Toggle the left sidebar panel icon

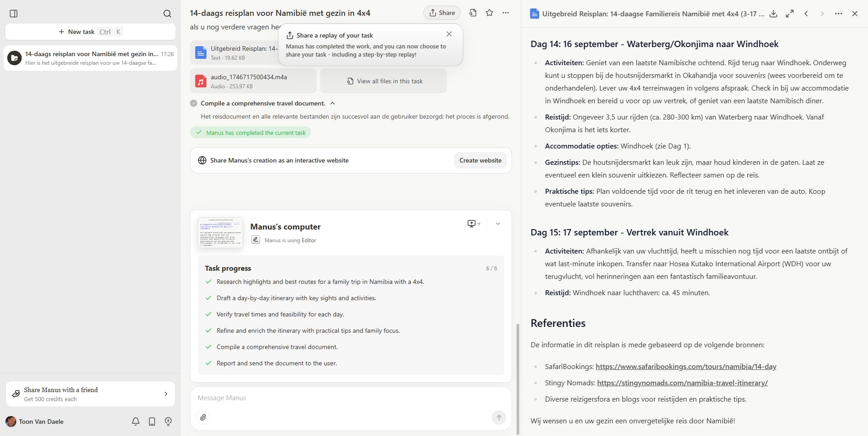point(14,14)
